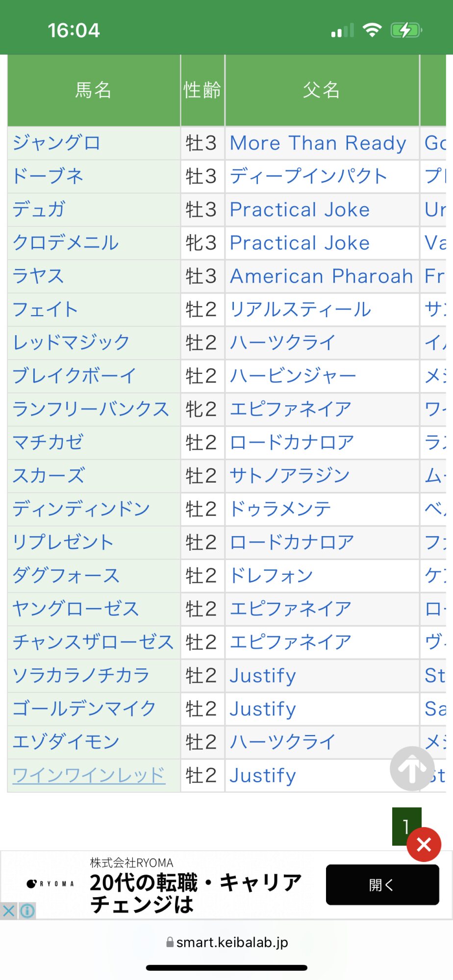Viewport: 453px width, 980px height.
Task: Open sire More Than Ready link
Action: click(x=318, y=143)
